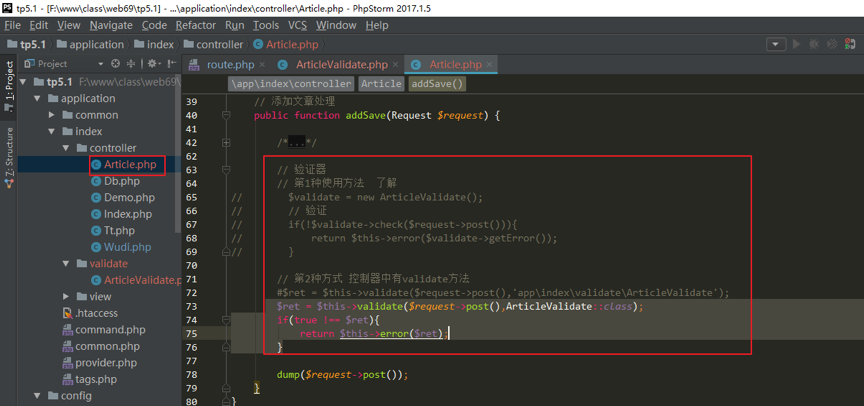Open the Project panel gear settings

point(153,63)
